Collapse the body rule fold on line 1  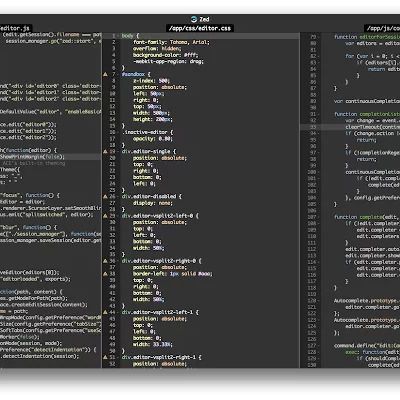click(118, 36)
